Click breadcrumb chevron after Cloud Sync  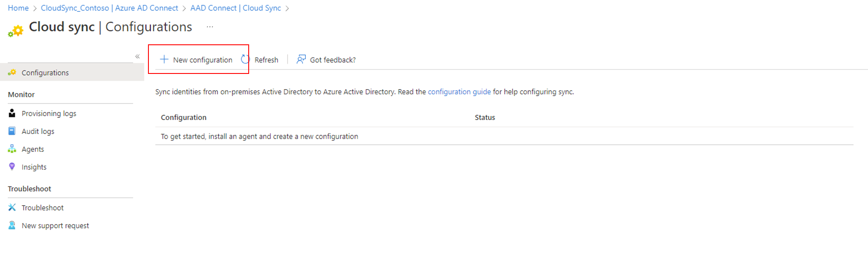click(287, 8)
